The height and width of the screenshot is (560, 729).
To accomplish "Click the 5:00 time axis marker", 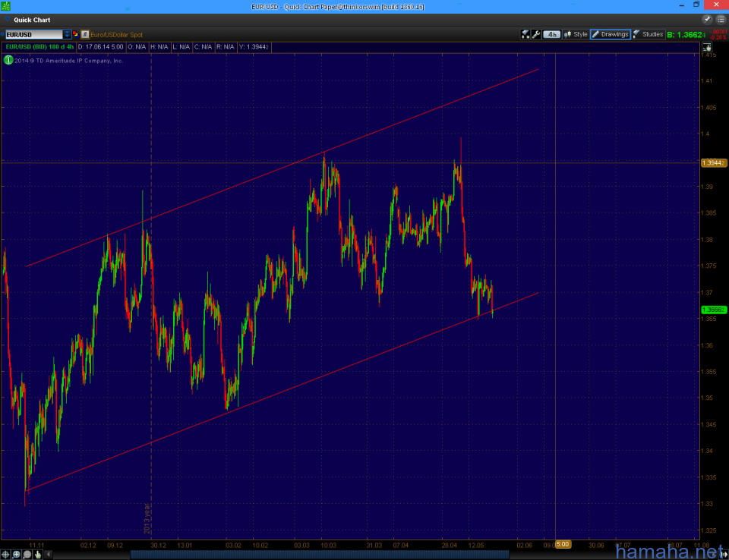I will click(x=563, y=544).
